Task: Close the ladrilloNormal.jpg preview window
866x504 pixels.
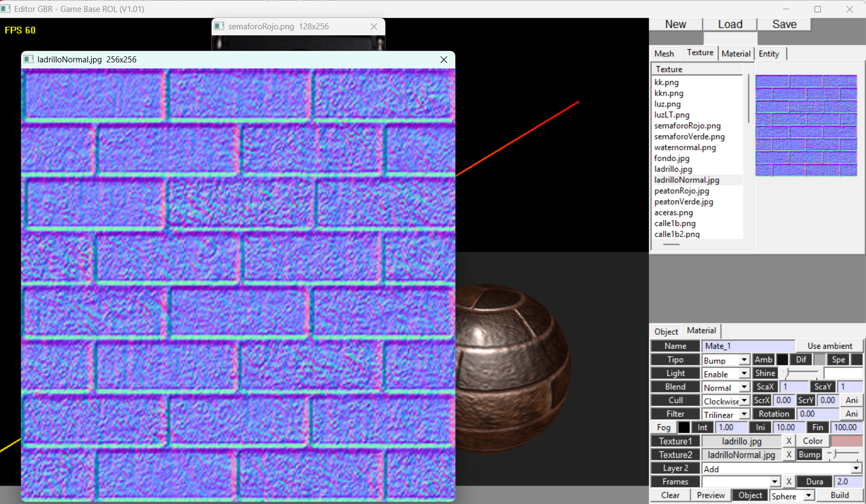Action: [x=444, y=60]
